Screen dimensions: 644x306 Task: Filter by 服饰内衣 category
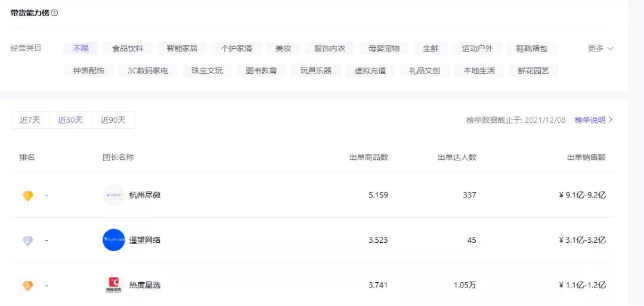pyautogui.click(x=329, y=48)
